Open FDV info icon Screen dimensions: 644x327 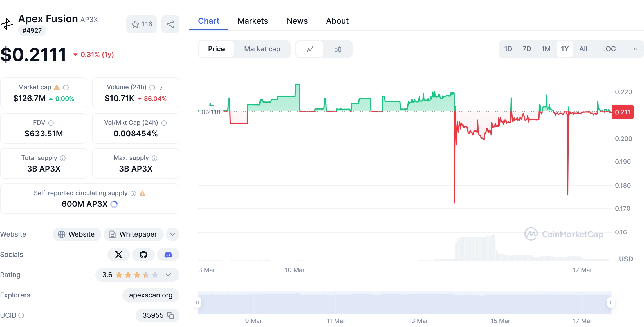51,123
